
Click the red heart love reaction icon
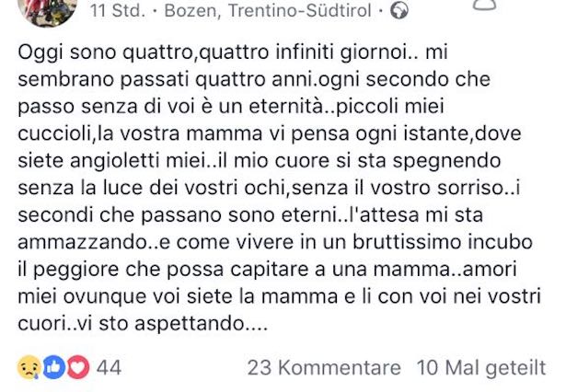coord(77,367)
